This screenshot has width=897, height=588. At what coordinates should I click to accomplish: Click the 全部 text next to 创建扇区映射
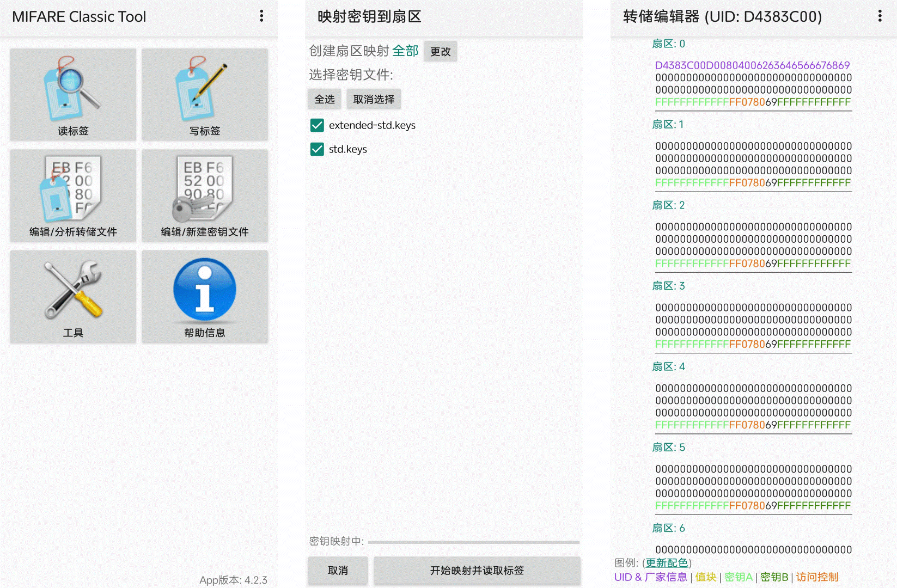(405, 51)
